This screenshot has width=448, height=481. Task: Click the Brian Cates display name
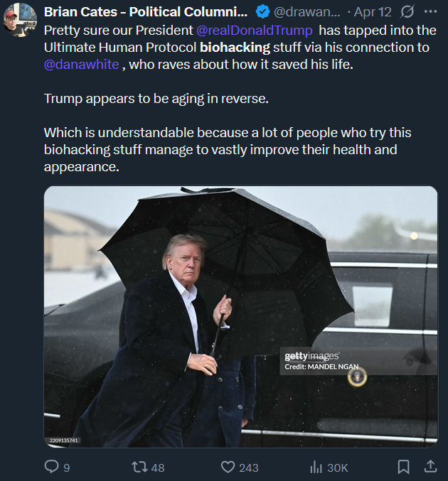(x=146, y=12)
